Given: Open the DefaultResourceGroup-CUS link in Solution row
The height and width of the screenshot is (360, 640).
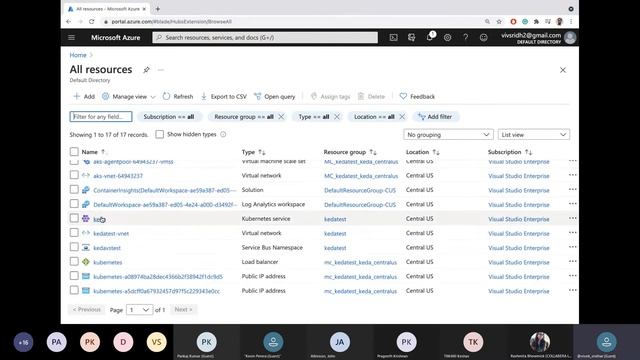Looking at the screenshot, I should click(360, 190).
